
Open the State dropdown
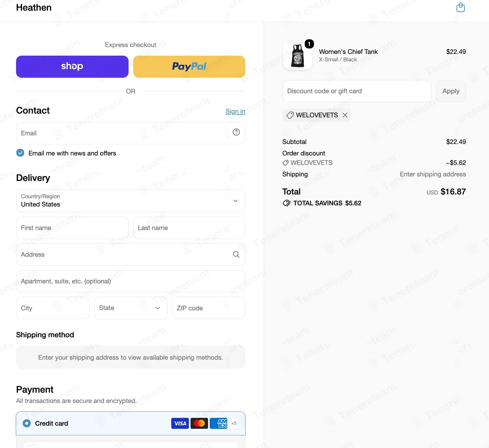[x=131, y=308]
